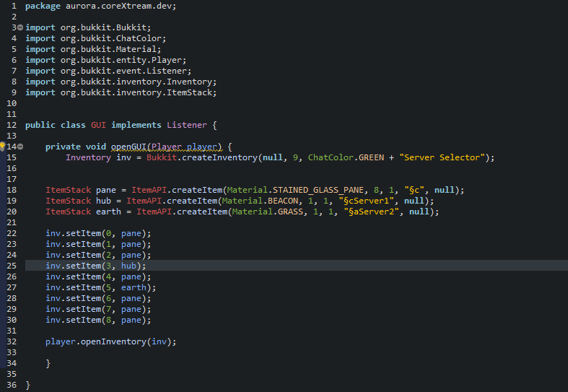Click the 'org.bukkit.inventory.ItemStack' import
This screenshot has width=568, height=392.
tap(136, 92)
